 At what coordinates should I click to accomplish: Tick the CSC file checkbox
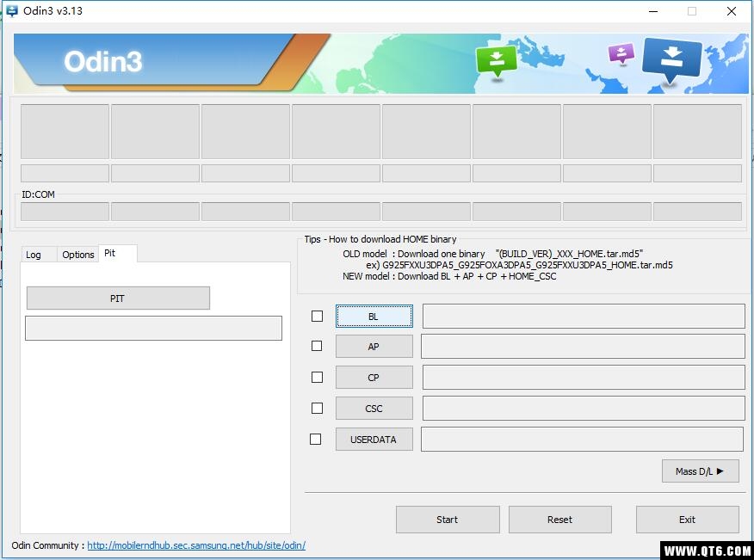pos(317,408)
